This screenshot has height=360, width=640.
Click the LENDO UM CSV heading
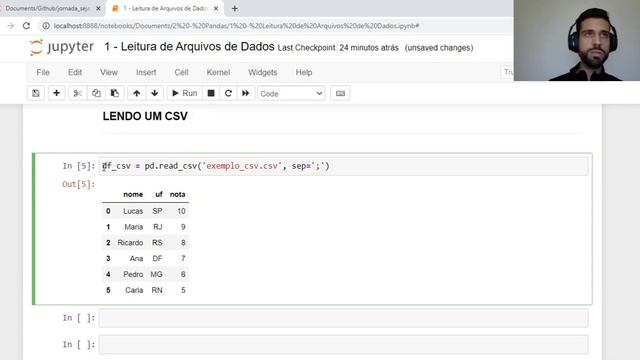pos(145,116)
